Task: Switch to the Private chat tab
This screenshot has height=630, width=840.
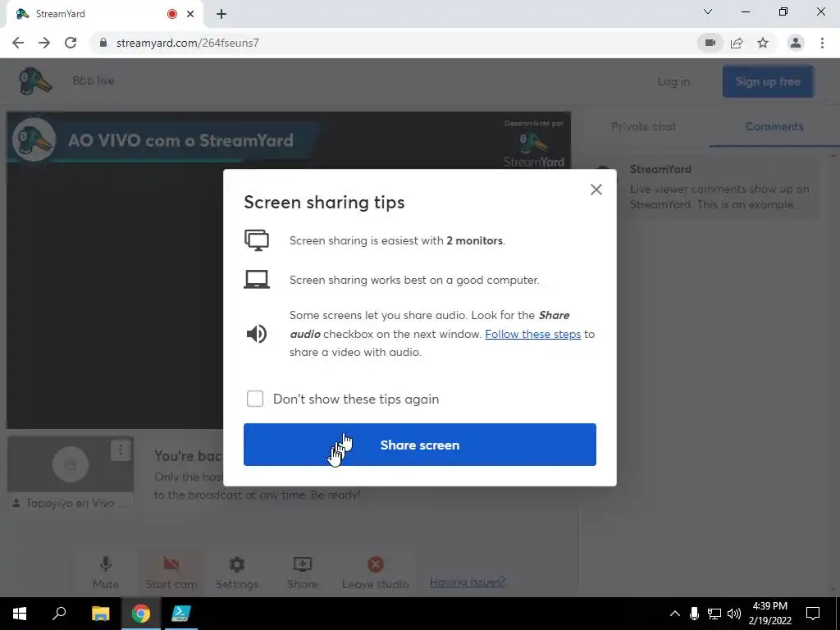Action: (x=643, y=126)
